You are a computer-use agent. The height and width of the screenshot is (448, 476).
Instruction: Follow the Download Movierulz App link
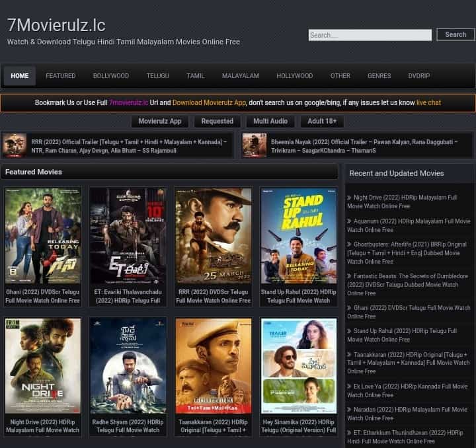tap(209, 102)
